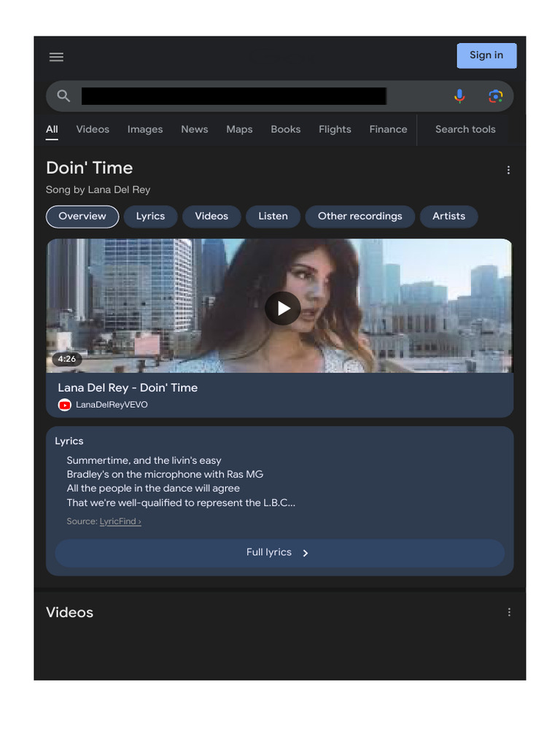Open the 'Lana Del Rey - Doin' Time' title
Viewport: 560px width, 747px height.
[128, 388]
